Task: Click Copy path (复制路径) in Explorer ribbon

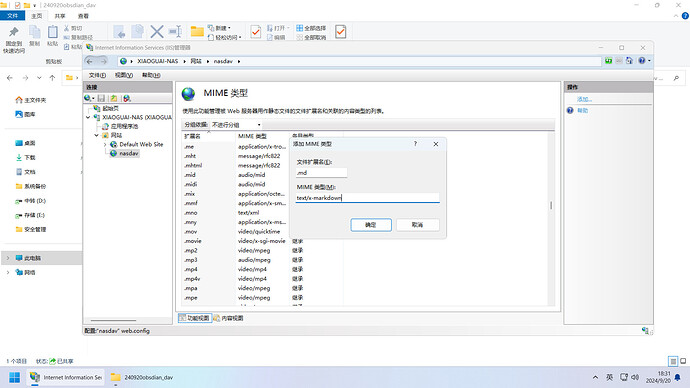Action: (x=78, y=37)
